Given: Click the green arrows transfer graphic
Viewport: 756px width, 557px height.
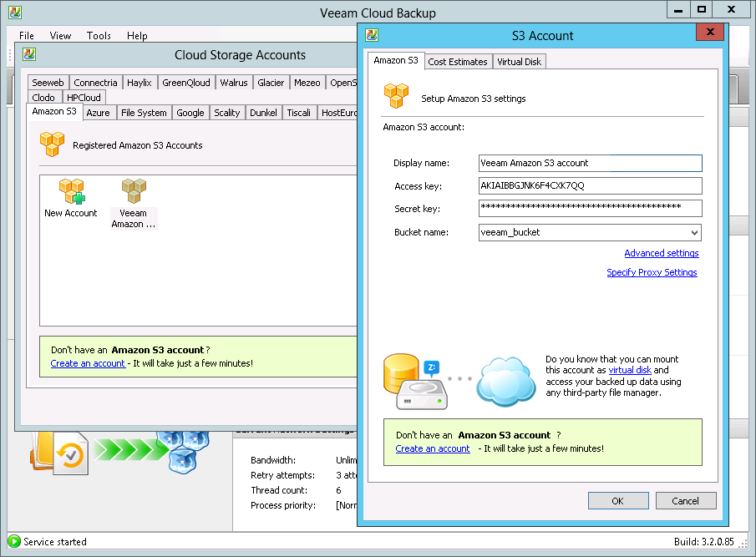Looking at the screenshot, I should pyautogui.click(x=130, y=449).
